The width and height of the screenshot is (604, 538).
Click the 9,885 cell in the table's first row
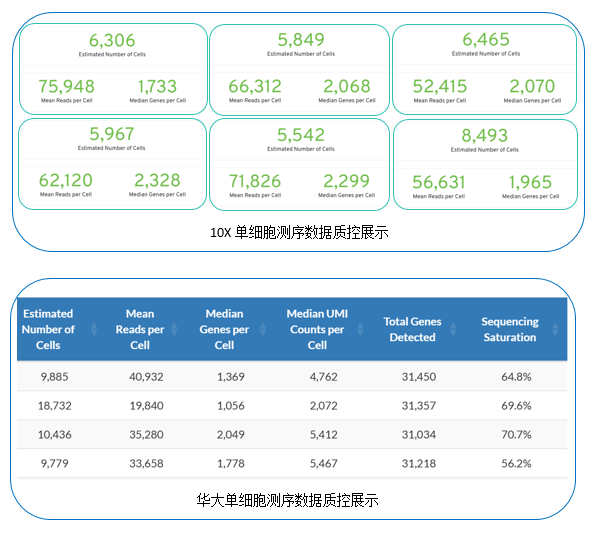point(48,377)
